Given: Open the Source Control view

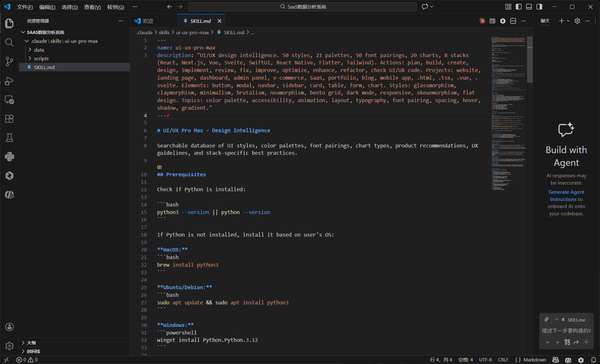Looking at the screenshot, I should pyautogui.click(x=10, y=62).
